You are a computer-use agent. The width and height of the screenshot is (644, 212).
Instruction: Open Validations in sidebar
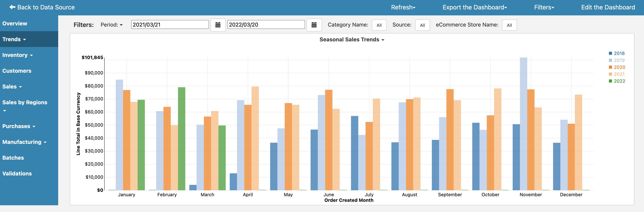(29, 173)
